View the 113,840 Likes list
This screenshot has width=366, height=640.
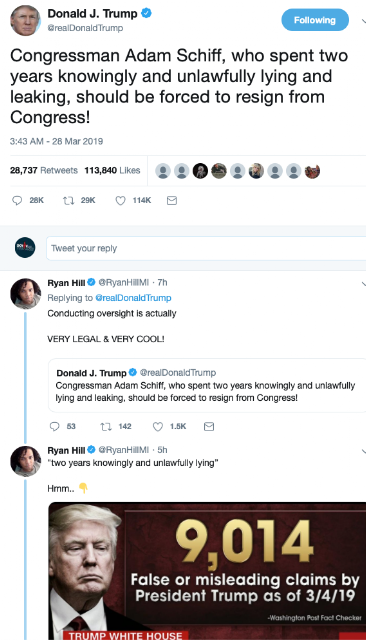(112, 170)
